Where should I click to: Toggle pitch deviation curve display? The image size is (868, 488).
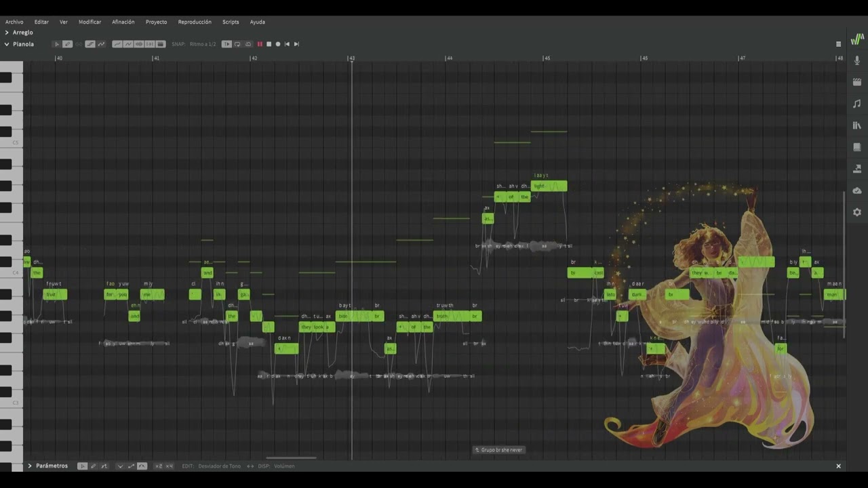[x=128, y=44]
